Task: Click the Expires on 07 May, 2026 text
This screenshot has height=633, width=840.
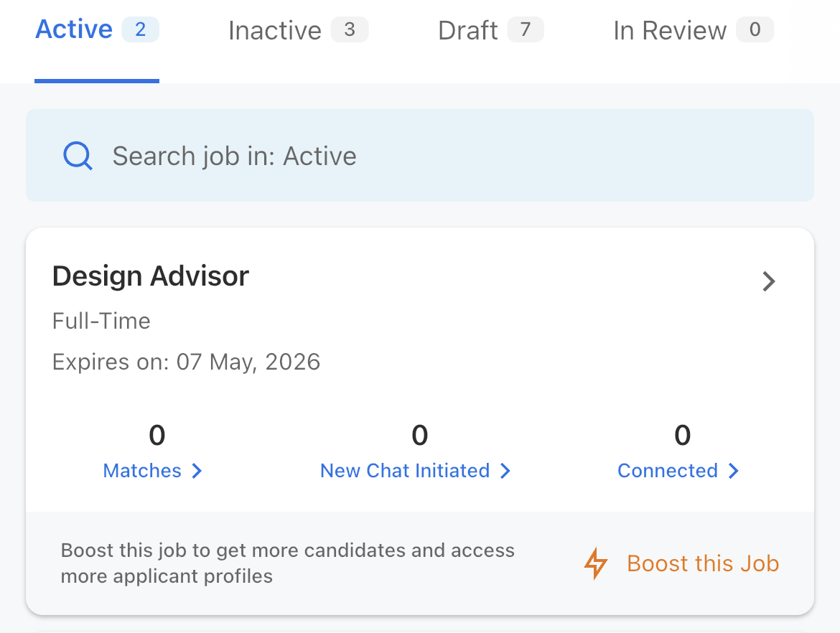Action: click(x=187, y=362)
